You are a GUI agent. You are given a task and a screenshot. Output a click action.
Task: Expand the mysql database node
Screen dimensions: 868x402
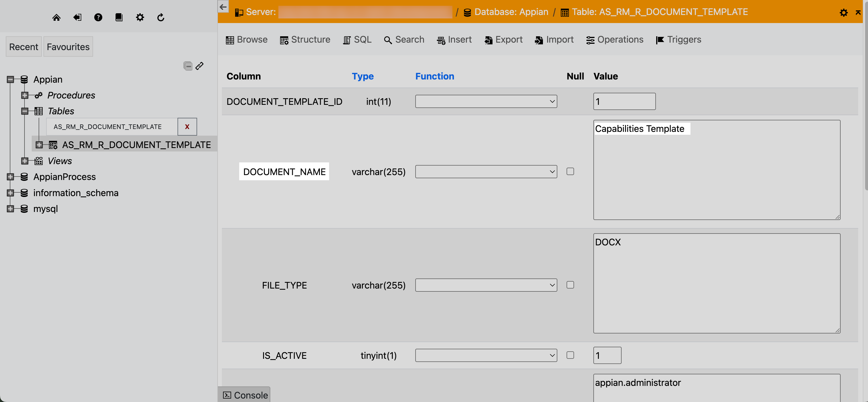10,209
